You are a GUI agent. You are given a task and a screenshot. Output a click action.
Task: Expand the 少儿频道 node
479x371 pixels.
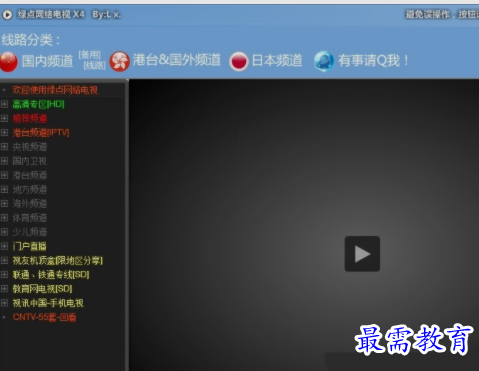4,232
